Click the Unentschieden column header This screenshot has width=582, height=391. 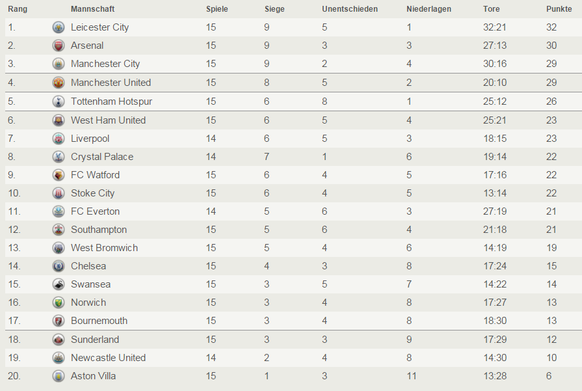pyautogui.click(x=350, y=9)
